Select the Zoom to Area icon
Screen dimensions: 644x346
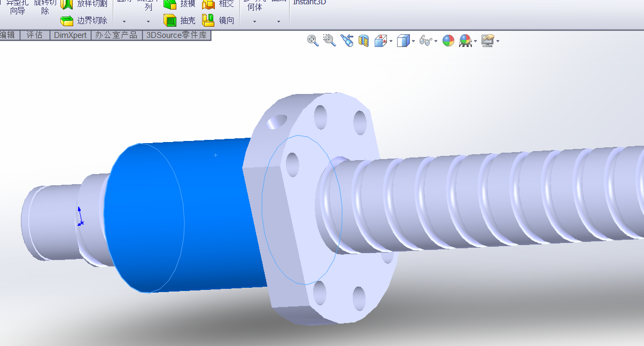tap(330, 41)
